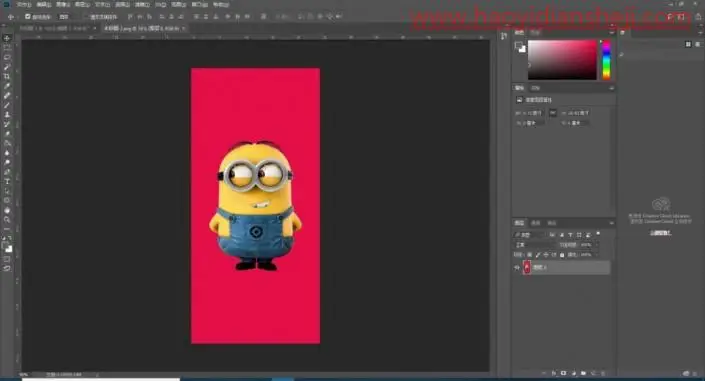705x381 pixels.
Task: Select the Spot Healing Brush tool
Action: tap(7, 95)
